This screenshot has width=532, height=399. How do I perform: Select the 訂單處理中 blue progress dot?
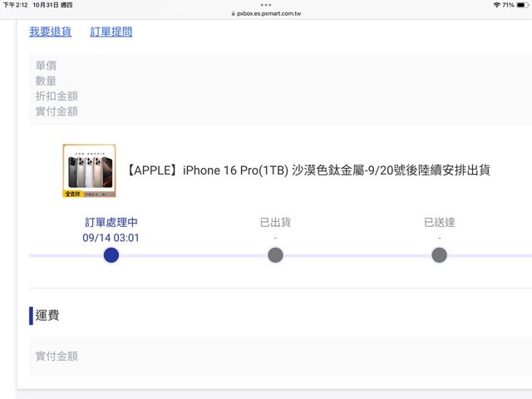[x=111, y=255]
